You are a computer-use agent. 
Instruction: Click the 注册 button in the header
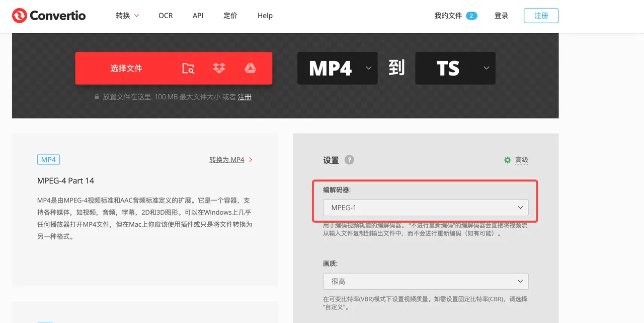click(x=541, y=16)
